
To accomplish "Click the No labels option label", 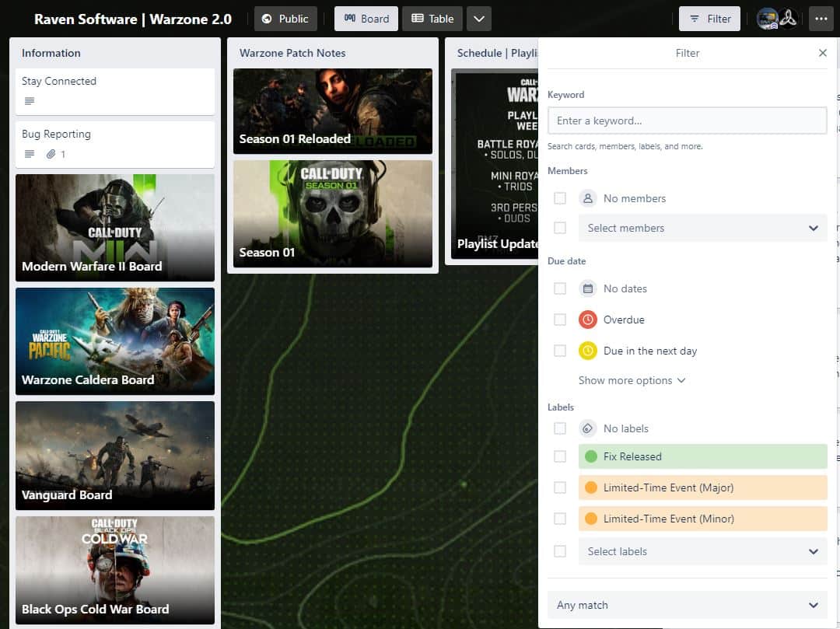I will pos(625,428).
